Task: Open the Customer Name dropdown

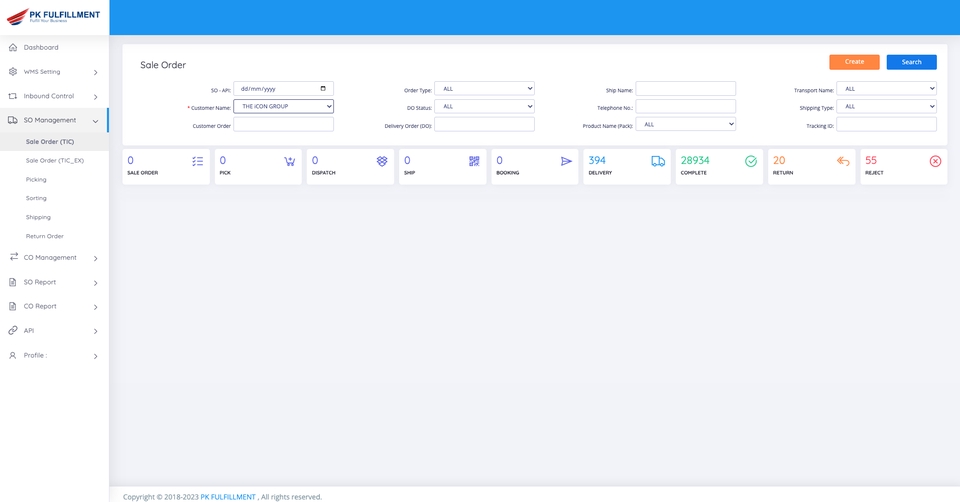Action: [x=283, y=107]
